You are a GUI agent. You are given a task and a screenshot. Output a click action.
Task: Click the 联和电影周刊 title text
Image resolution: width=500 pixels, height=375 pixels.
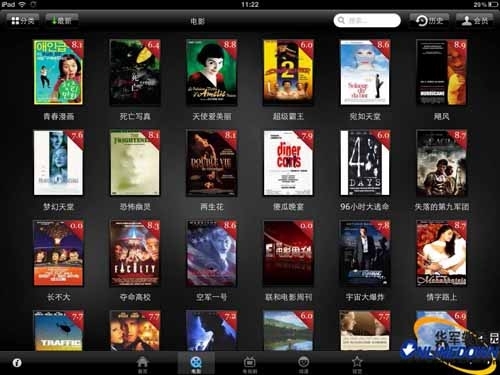pyautogui.click(x=288, y=297)
